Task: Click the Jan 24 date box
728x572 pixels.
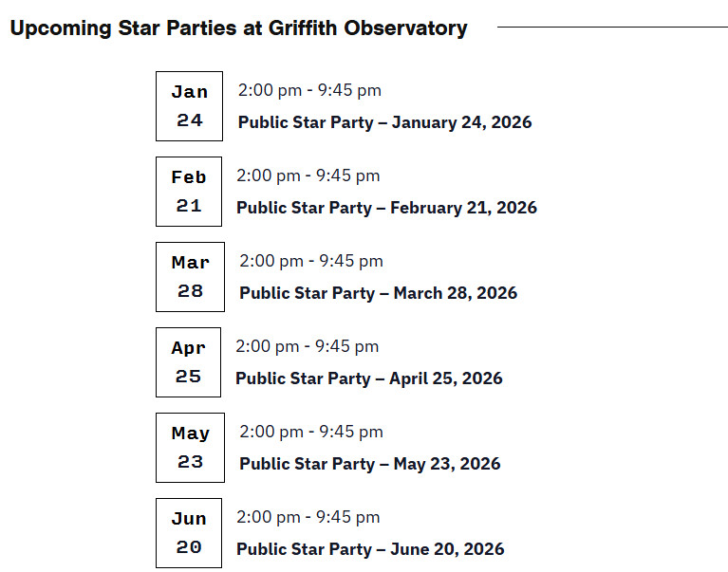Action: [189, 106]
